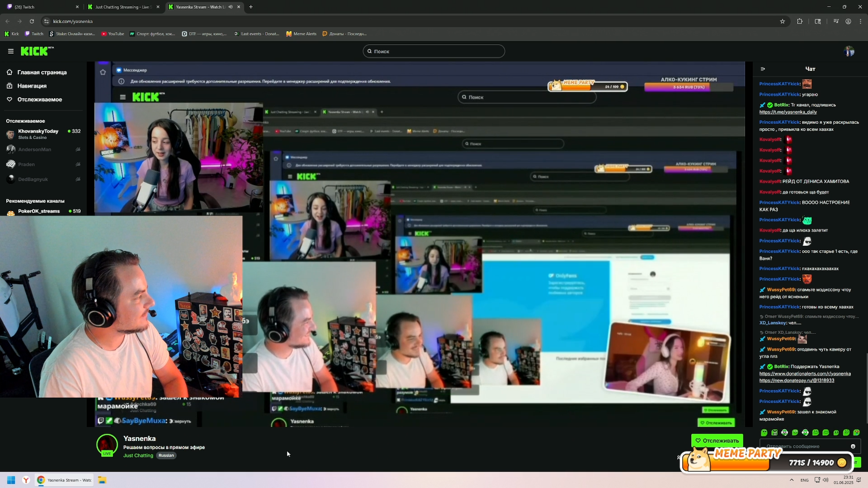Show hidden system tray icons chevron
The image size is (868, 488).
(792, 480)
